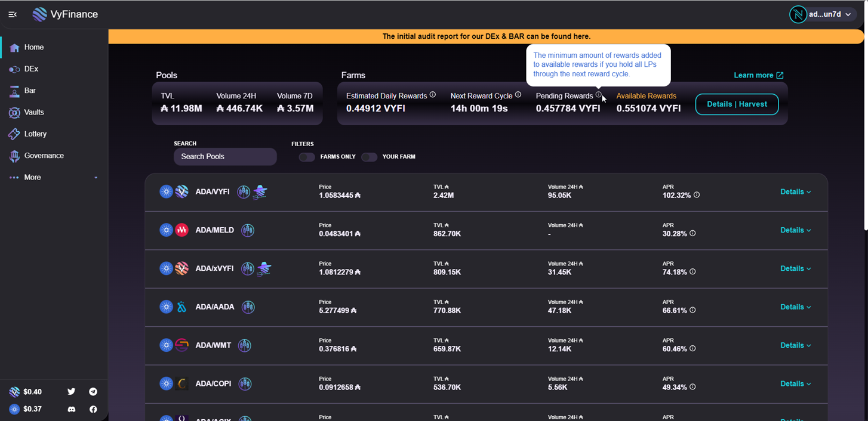868x421 pixels.
Task: Open the Telegram link icon
Action: point(93,392)
